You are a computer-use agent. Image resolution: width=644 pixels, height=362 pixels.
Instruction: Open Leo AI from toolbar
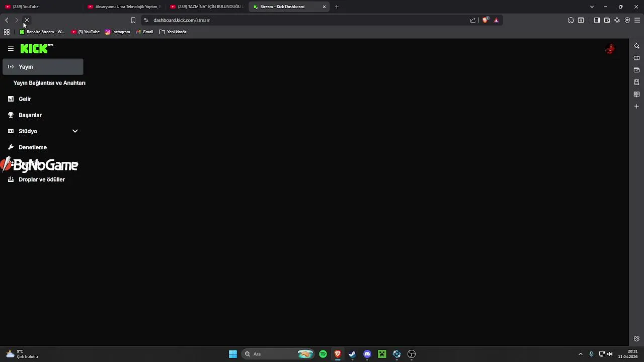pos(617,20)
